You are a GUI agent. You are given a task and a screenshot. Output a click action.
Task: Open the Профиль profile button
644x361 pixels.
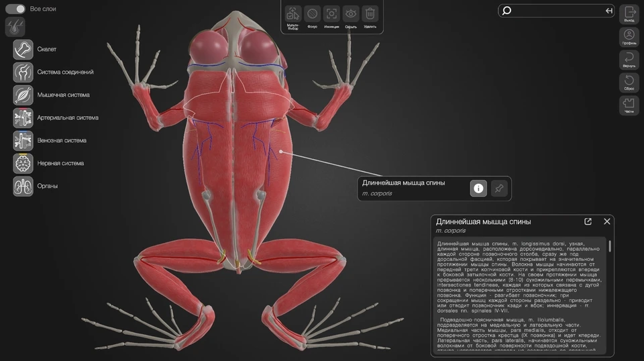click(629, 36)
